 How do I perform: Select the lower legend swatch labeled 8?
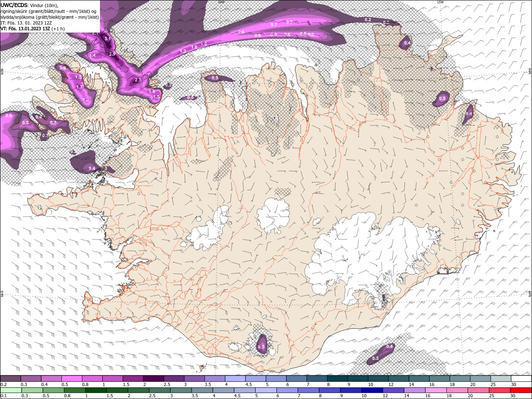coord(330,390)
